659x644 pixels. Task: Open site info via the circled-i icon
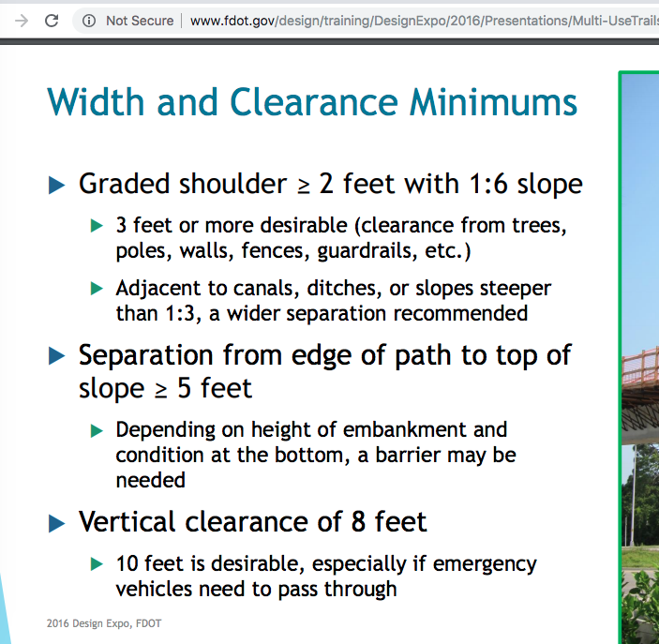[x=89, y=20]
